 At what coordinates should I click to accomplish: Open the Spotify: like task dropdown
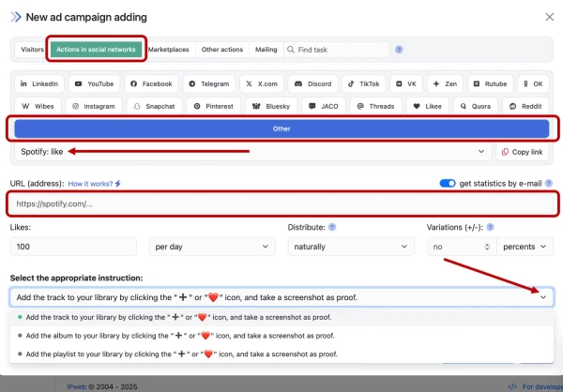click(x=253, y=151)
